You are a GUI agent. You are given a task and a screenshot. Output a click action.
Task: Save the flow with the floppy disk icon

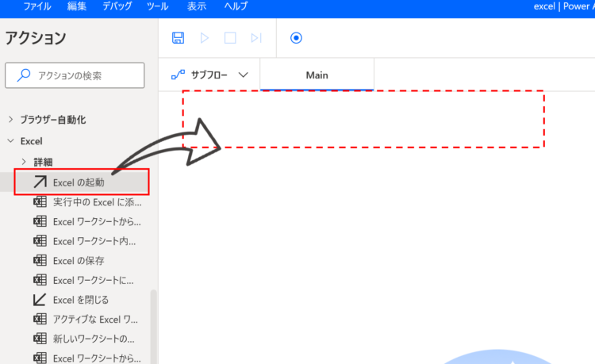178,38
